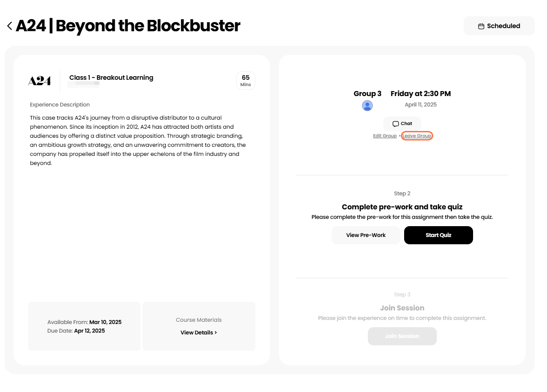This screenshot has width=547, height=392.
Task: Expand View Details for course materials
Action: (x=199, y=333)
